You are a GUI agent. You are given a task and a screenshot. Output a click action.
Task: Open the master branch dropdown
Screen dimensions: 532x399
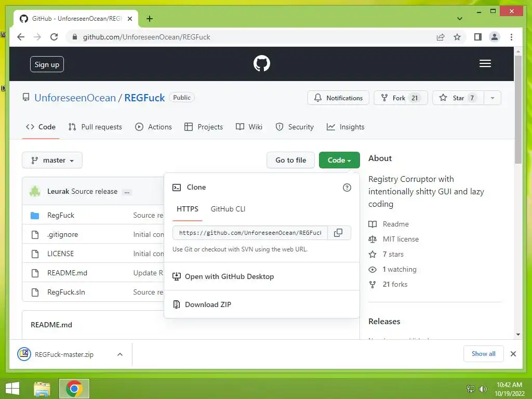click(x=52, y=160)
